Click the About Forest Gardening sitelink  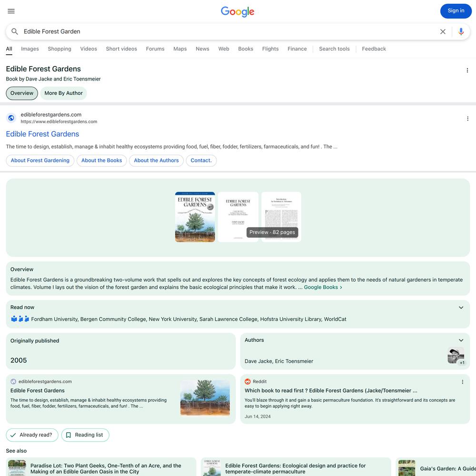pyautogui.click(x=40, y=160)
